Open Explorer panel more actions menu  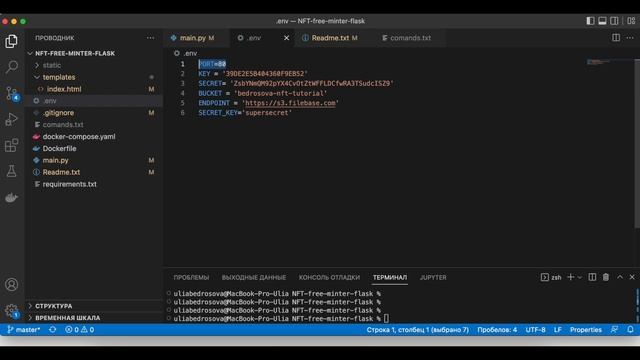click(x=151, y=38)
